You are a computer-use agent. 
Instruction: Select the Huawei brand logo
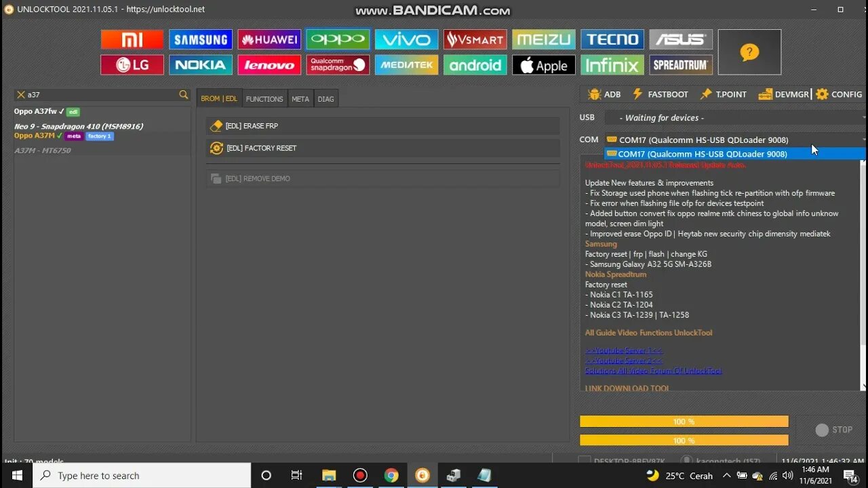(x=269, y=39)
